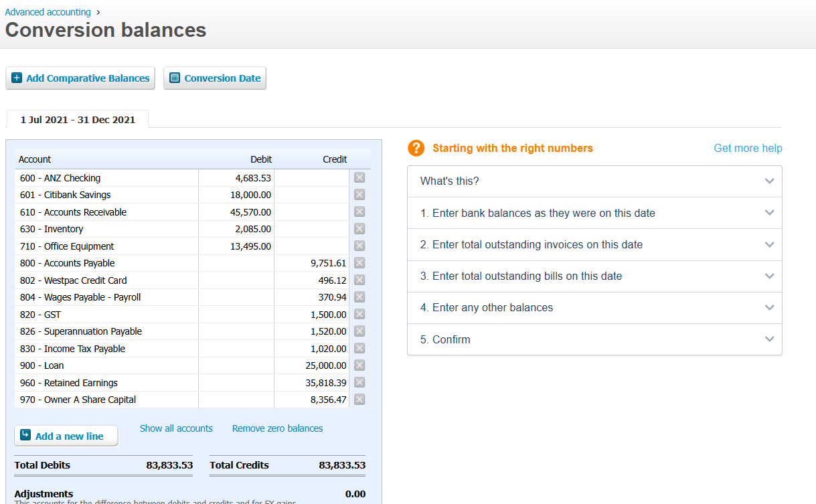
Task: Click the plus icon on Add Comparative Balances
Action: (17, 78)
